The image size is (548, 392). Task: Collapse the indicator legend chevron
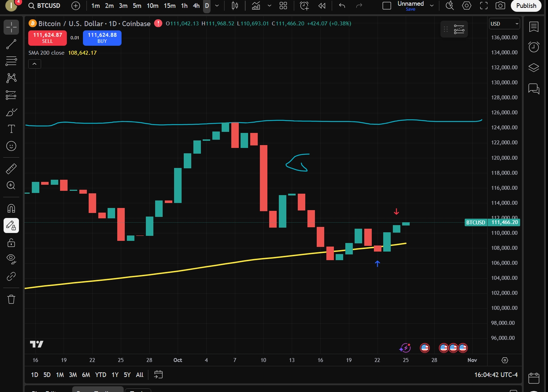tap(35, 64)
